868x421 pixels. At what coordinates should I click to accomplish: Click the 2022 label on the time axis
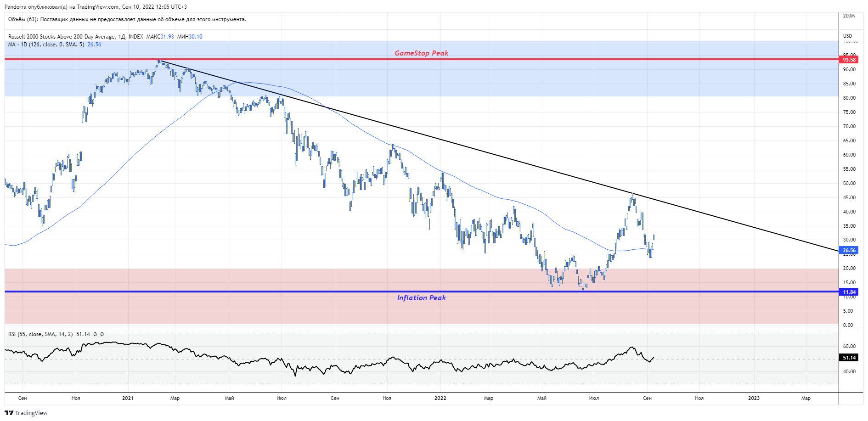point(440,398)
